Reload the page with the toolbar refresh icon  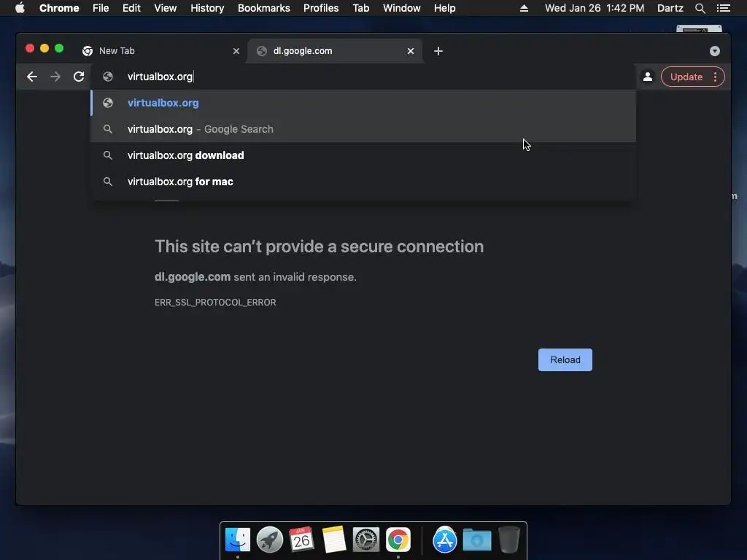[x=79, y=77]
